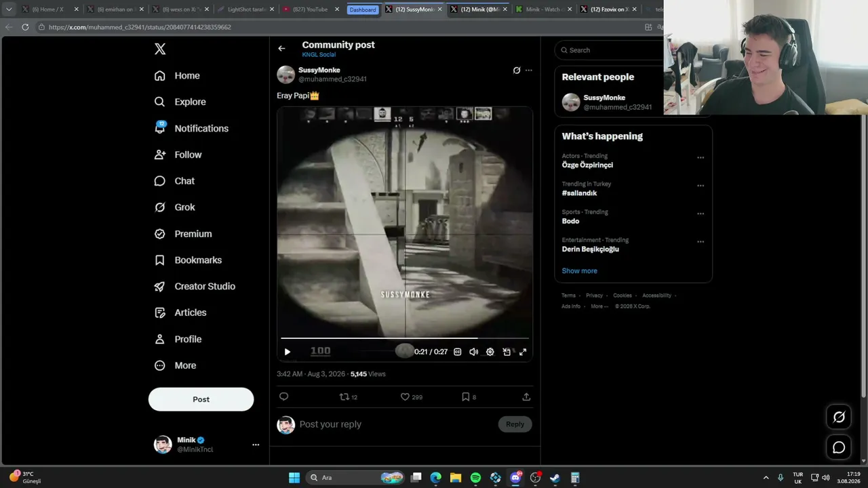
Task: Click the white Post button
Action: coord(201,399)
